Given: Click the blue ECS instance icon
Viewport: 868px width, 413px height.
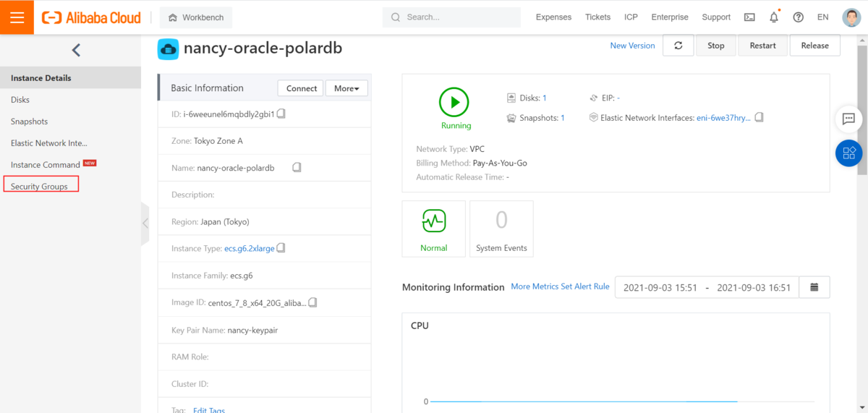Looking at the screenshot, I should [168, 49].
